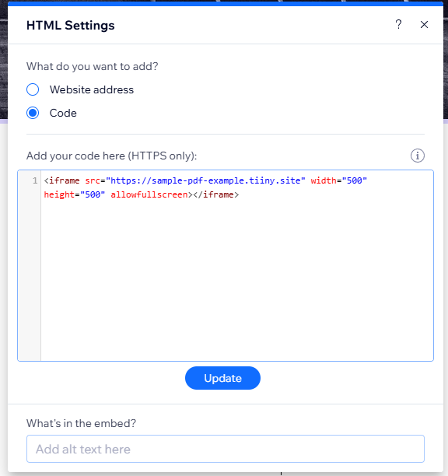Click the height attribute in the code
The width and height of the screenshot is (448, 476).
point(59,194)
